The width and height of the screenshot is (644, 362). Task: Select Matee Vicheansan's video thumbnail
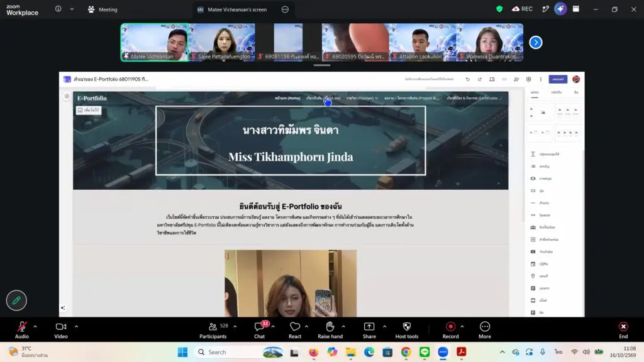[x=155, y=42]
